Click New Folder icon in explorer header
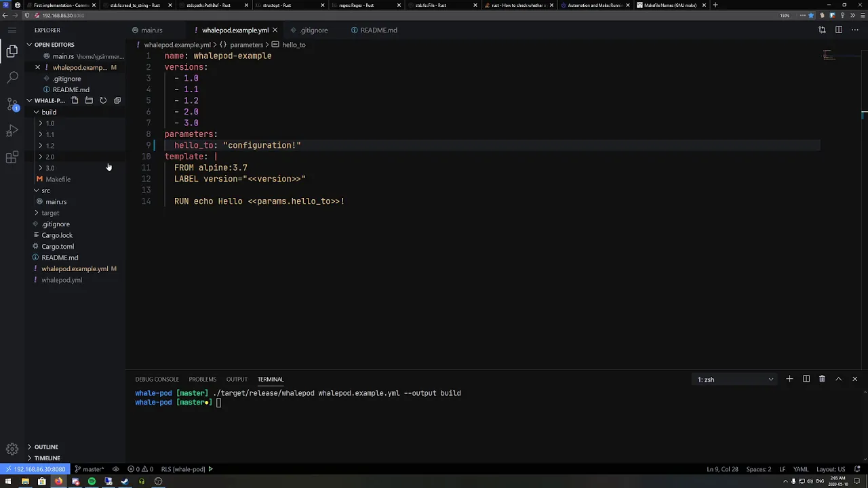 tap(89, 100)
